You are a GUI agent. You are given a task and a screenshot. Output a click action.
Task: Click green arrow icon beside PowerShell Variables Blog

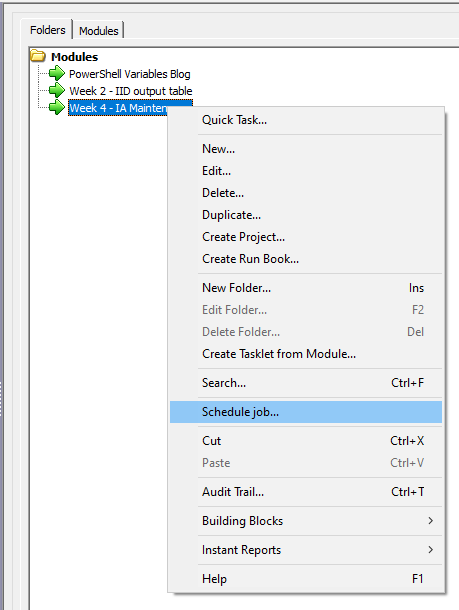point(57,73)
